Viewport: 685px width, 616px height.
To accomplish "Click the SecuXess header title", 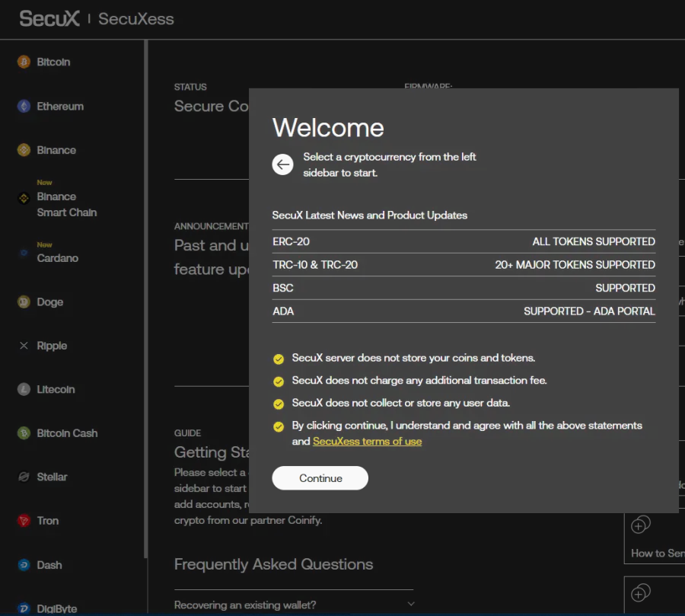I will (136, 19).
